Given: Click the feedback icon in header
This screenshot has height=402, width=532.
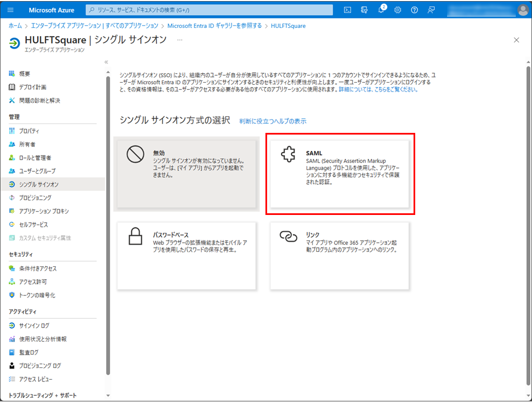Looking at the screenshot, I should point(431,9).
